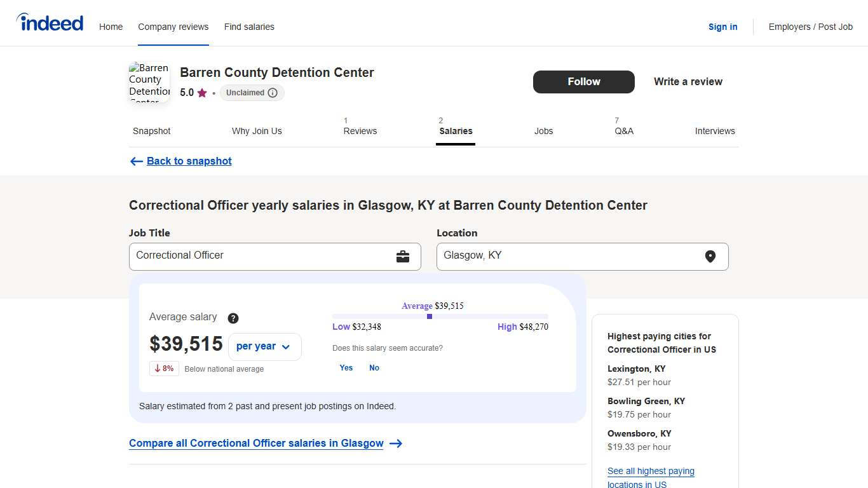The width and height of the screenshot is (868, 488).
Task: Select Find salaries in the navigation
Action: [249, 27]
